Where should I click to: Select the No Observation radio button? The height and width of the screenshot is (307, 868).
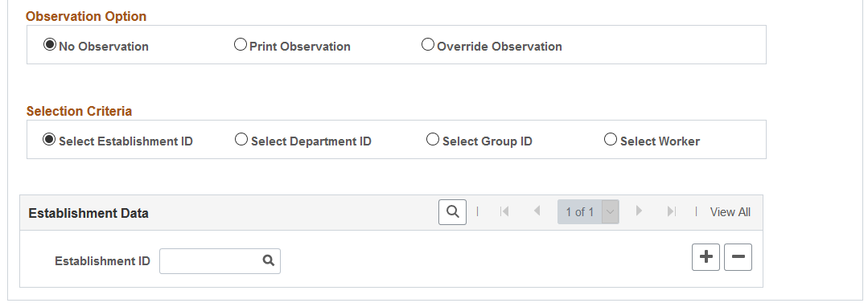(x=50, y=45)
